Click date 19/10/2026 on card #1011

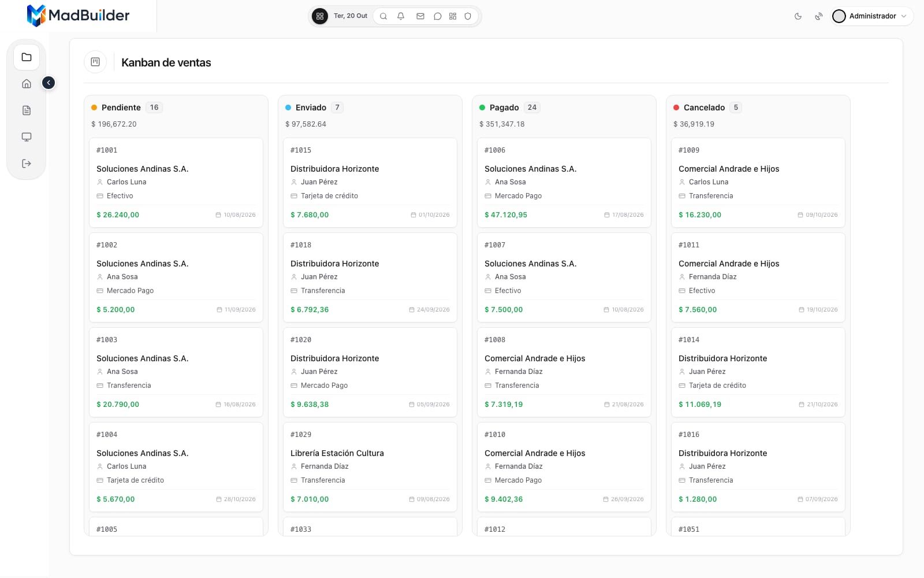[x=822, y=310]
